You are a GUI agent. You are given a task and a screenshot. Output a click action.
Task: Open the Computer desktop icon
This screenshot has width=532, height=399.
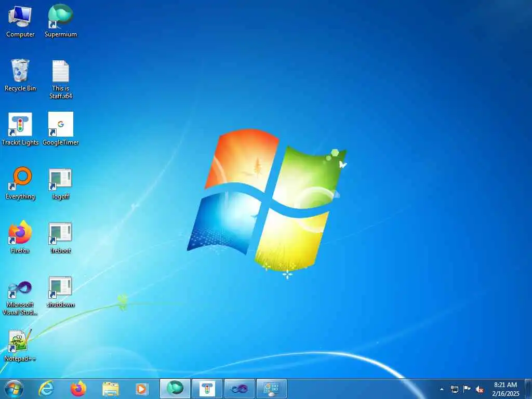click(x=20, y=21)
